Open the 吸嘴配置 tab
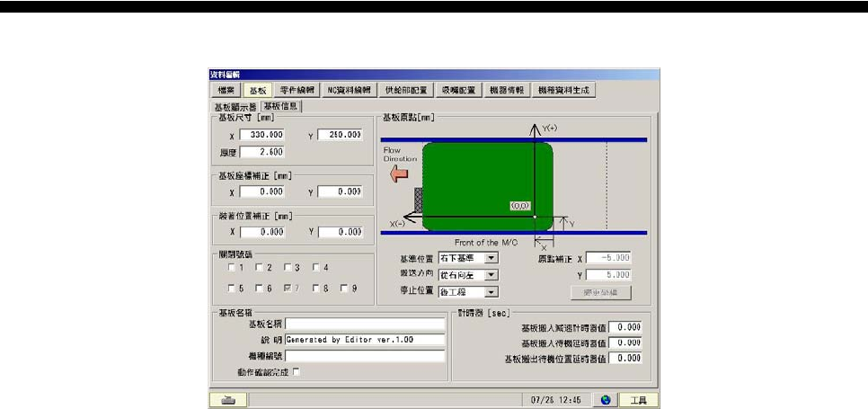868x409 pixels. click(458, 90)
